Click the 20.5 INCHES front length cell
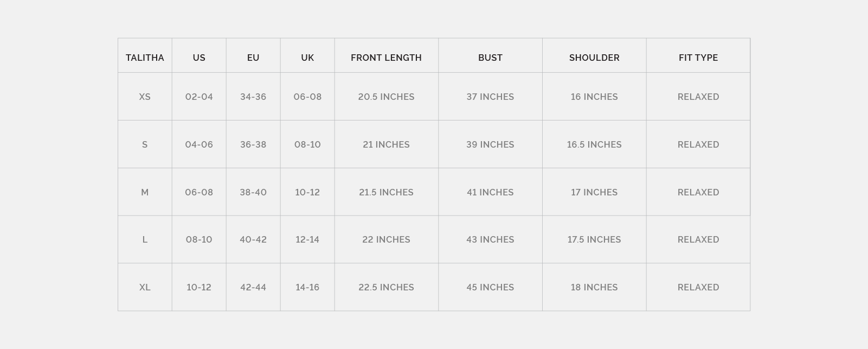Viewport: 868px width, 349px height. pos(386,97)
